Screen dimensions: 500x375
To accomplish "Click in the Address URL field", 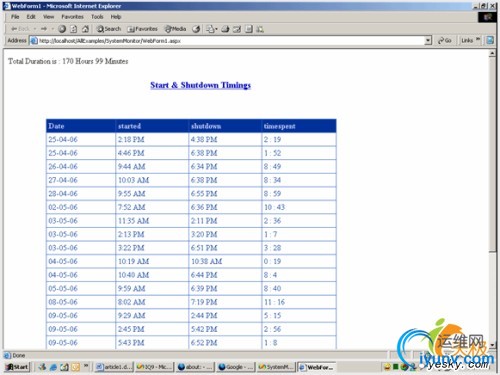I will pos(230,41).
